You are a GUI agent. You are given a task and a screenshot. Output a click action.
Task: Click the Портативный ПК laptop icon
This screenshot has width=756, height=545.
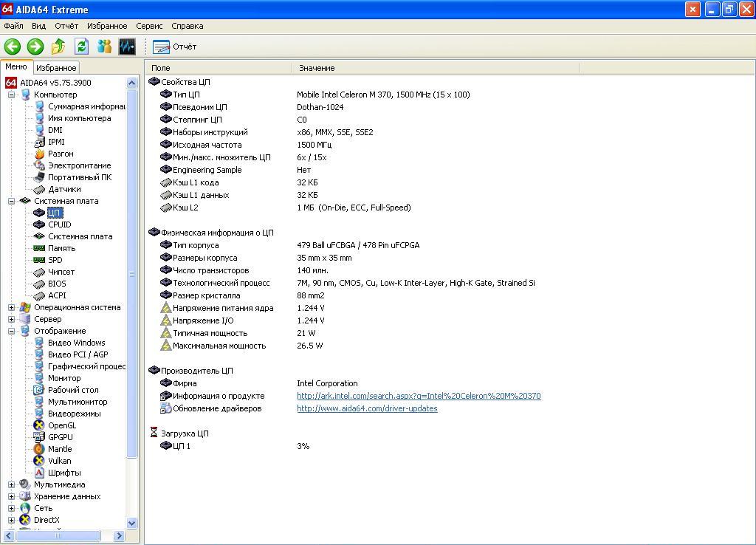(39, 177)
